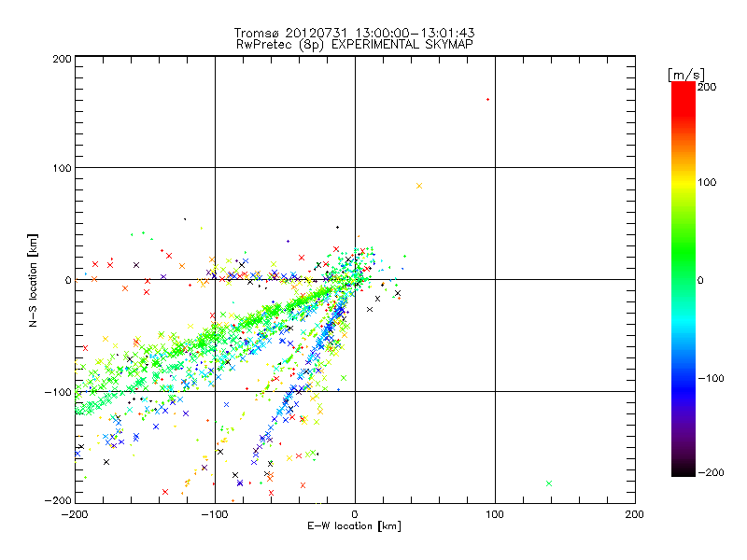Click the y-axis tick label "-100"

(x=58, y=392)
